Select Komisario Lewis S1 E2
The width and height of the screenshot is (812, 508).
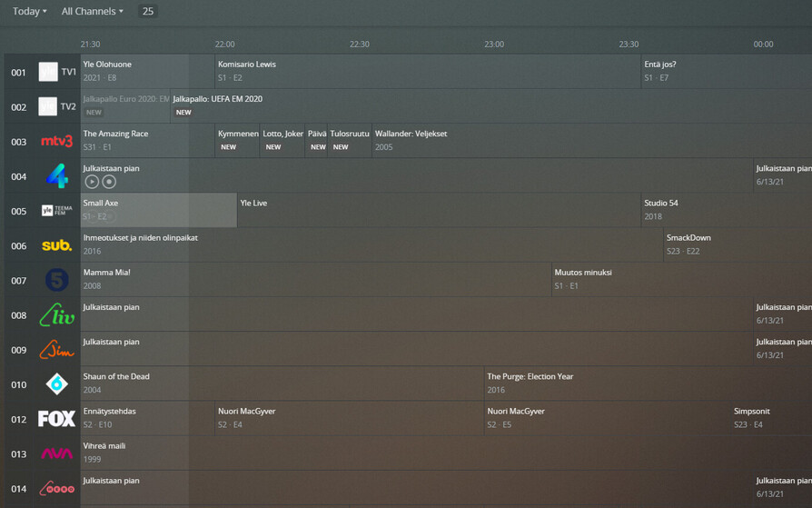(x=429, y=72)
